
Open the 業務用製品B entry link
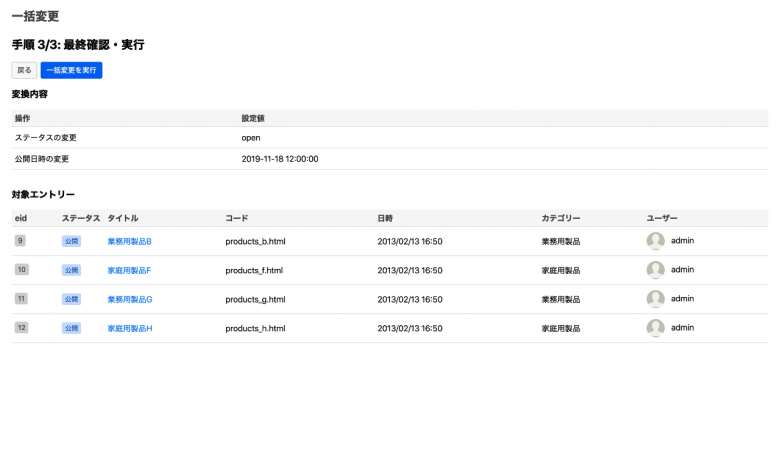pos(129,241)
